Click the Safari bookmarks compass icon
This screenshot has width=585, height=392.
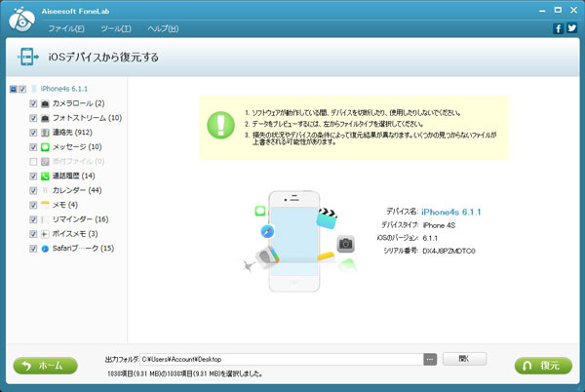(45, 249)
